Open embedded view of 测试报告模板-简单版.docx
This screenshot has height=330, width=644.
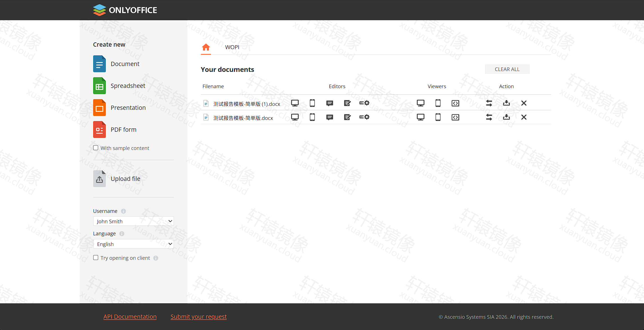click(455, 117)
